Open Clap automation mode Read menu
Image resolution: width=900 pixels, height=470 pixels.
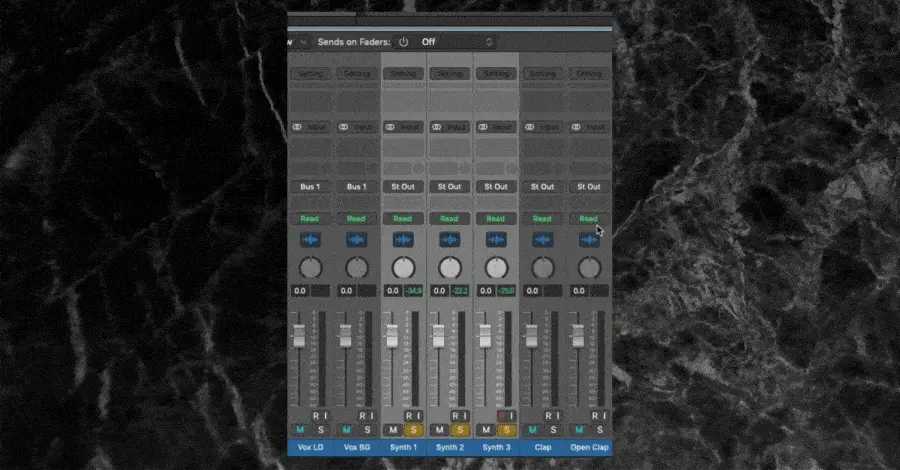pos(542,219)
